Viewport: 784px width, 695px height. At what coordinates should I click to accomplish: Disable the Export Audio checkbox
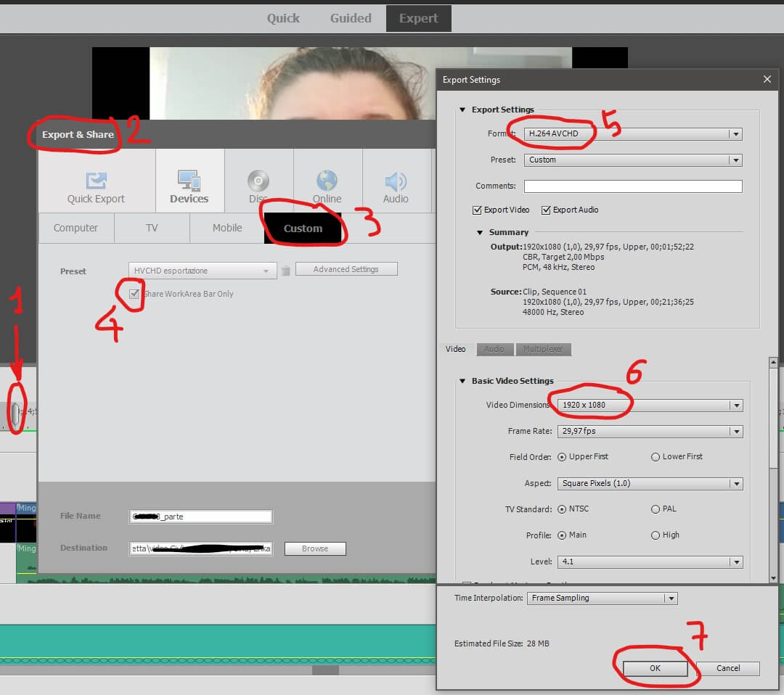(x=546, y=210)
